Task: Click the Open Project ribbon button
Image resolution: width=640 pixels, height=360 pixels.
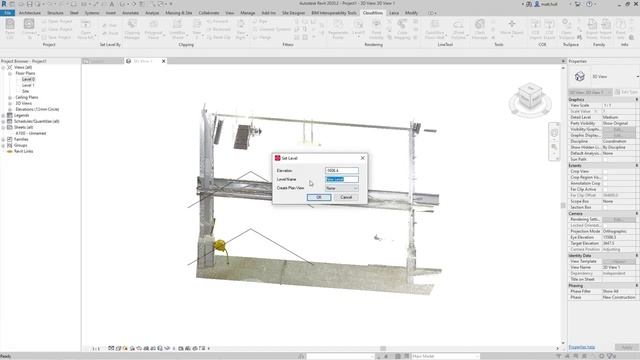Action: 57,21
